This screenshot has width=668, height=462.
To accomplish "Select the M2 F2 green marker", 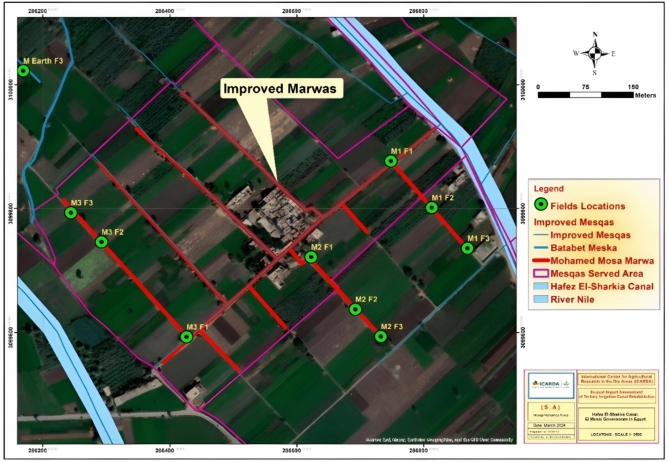I will pyautogui.click(x=355, y=309).
